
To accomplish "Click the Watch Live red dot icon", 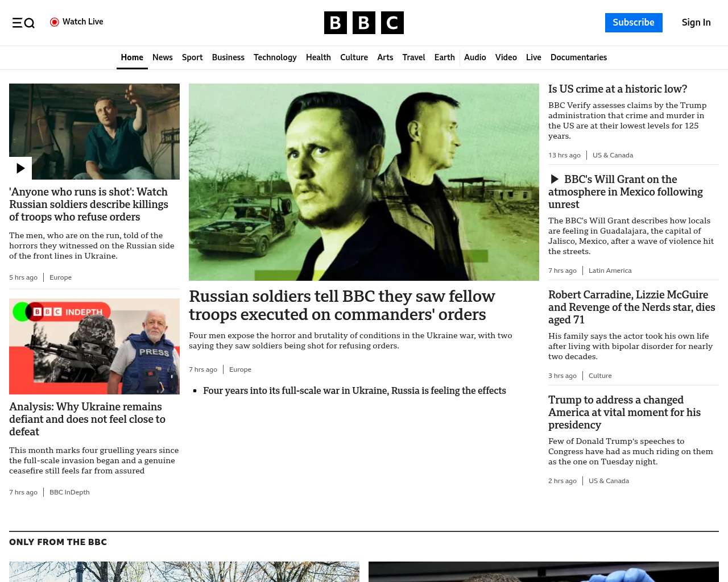I will pyautogui.click(x=55, y=22).
